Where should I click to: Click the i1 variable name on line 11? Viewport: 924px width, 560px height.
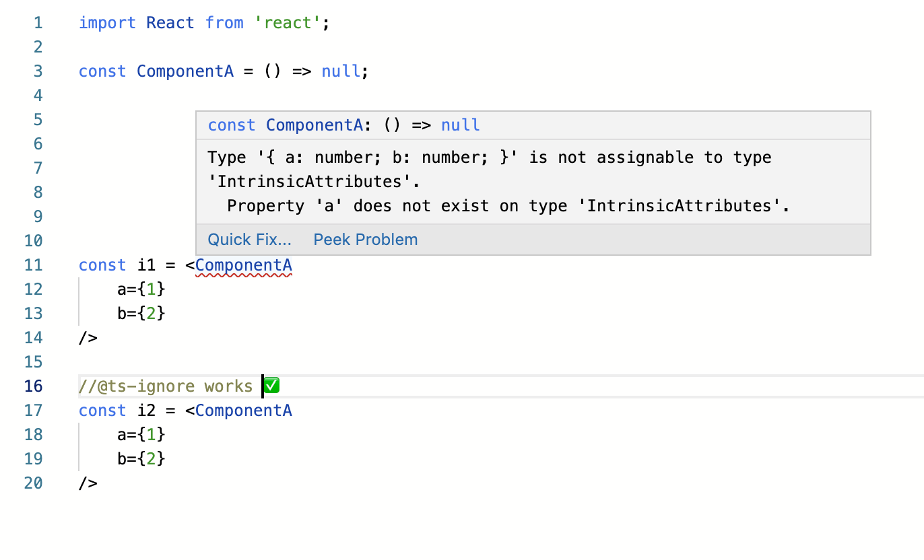(146, 265)
